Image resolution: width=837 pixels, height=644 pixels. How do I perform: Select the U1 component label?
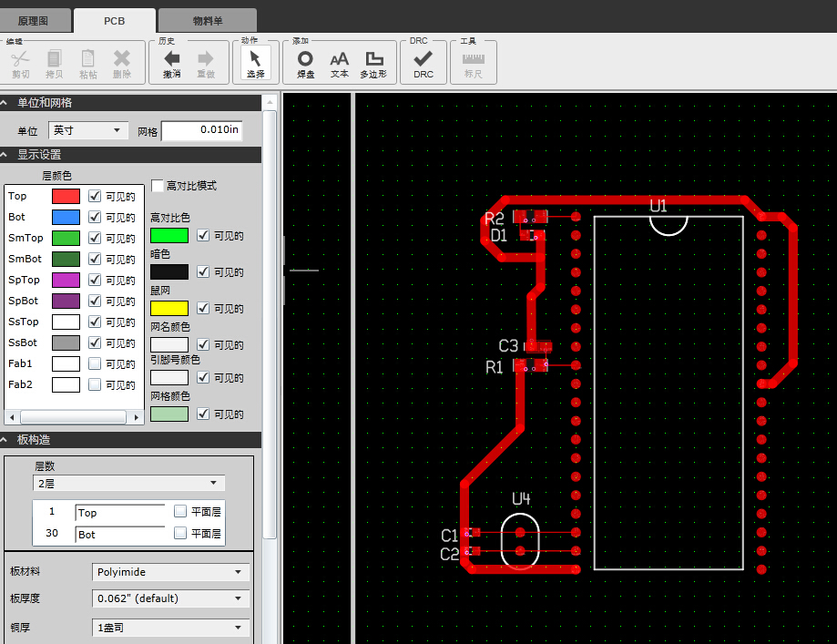(658, 206)
